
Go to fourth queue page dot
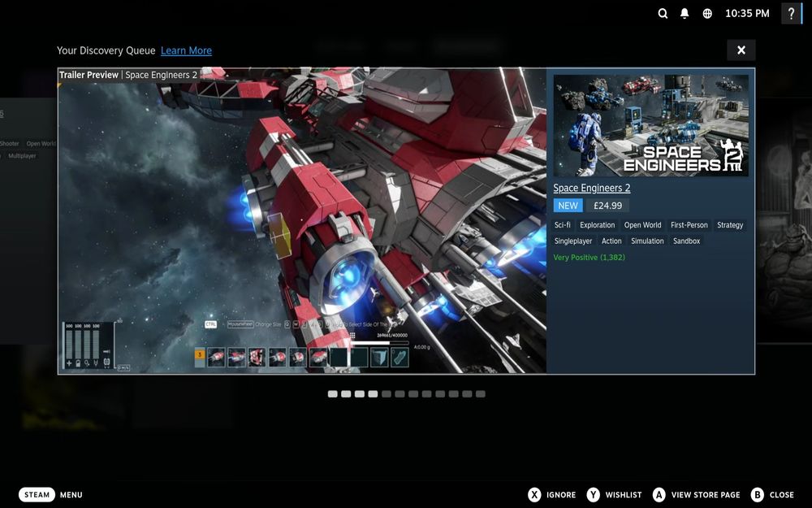373,394
